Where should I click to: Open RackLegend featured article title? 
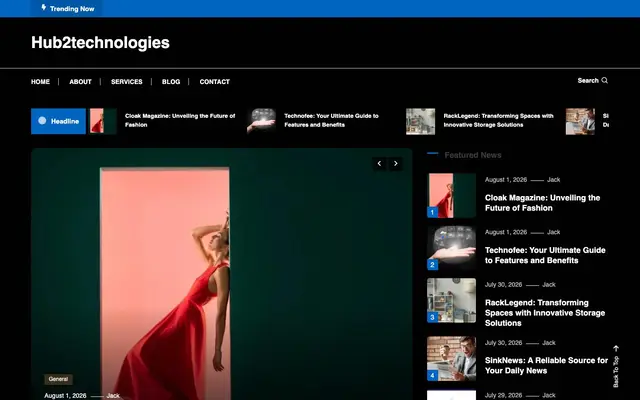point(545,313)
